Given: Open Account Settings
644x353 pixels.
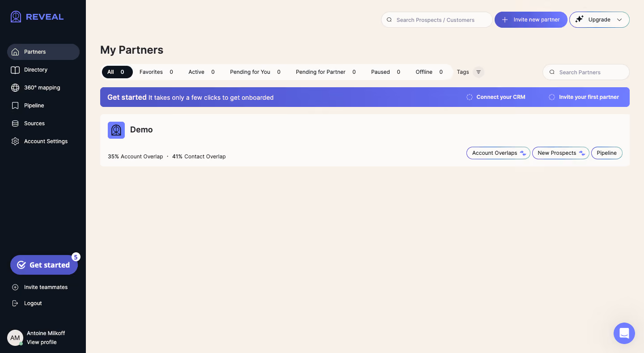Looking at the screenshot, I should (43, 141).
